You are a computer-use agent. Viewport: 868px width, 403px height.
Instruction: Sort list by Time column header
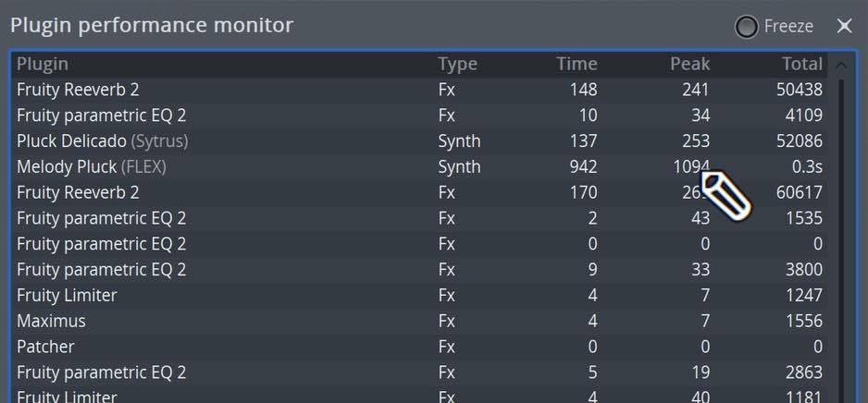[577, 64]
